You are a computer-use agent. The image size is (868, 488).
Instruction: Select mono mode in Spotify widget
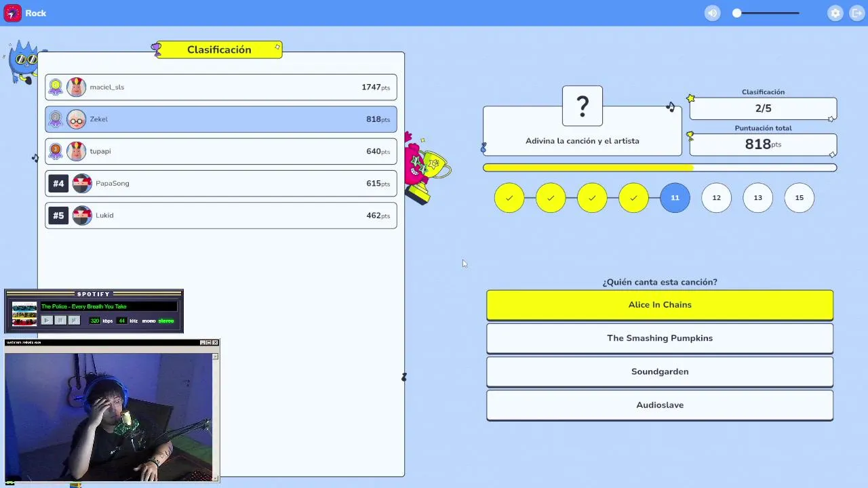pyautogui.click(x=149, y=321)
